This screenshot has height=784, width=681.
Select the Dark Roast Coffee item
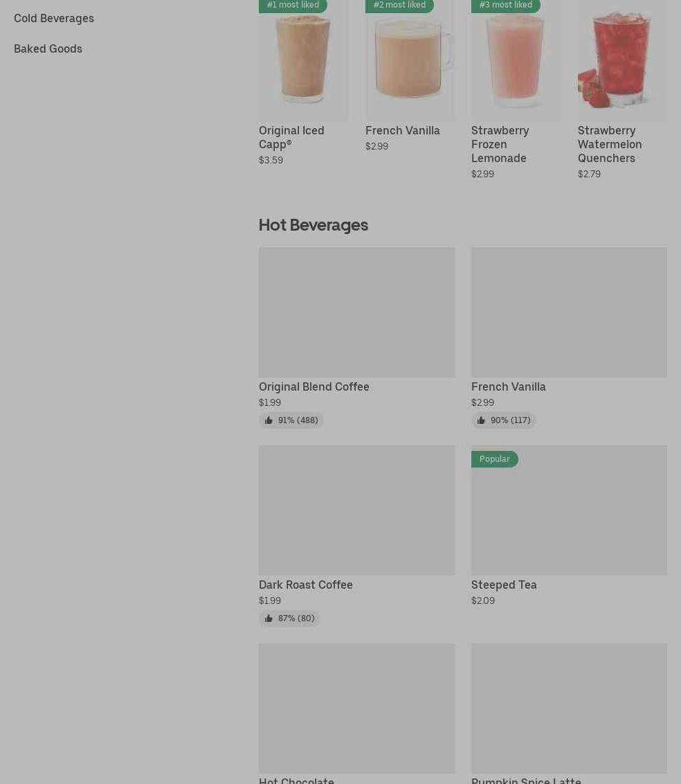(x=356, y=535)
